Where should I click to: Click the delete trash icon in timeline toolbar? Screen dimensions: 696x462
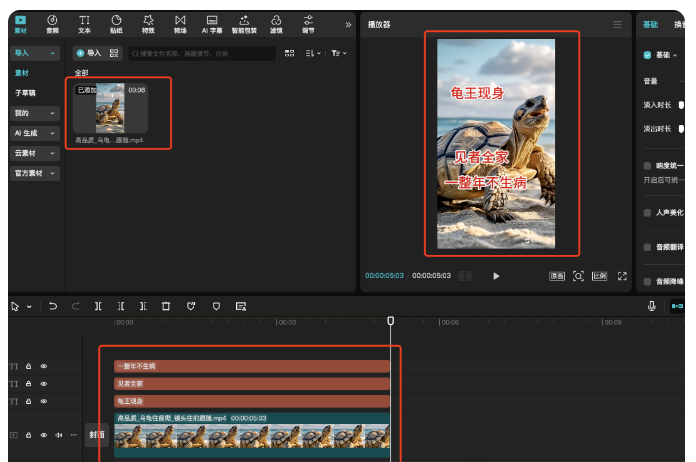pos(166,306)
